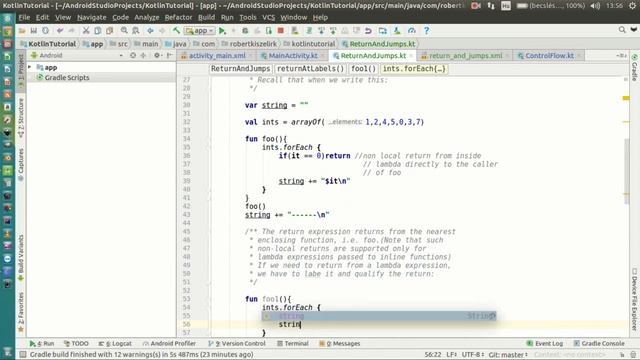This screenshot has height=360, width=640.
Task: Click the Scroll from Source target icon
Action: click(133, 56)
